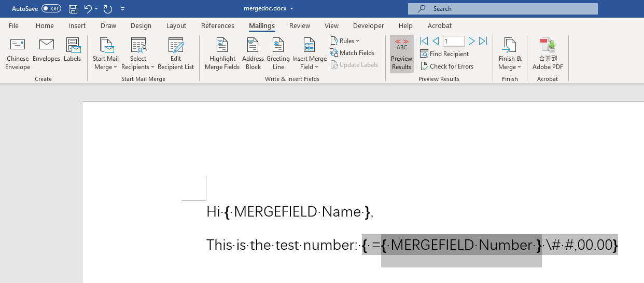Open the Developer tab

pos(369,25)
